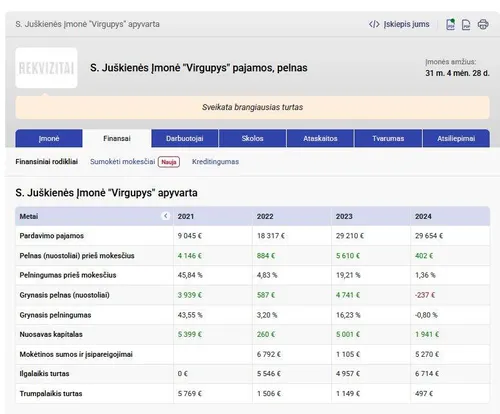Click Ilgalaikis turtas row label
This screenshot has height=414, width=500.
pyautogui.click(x=44, y=374)
